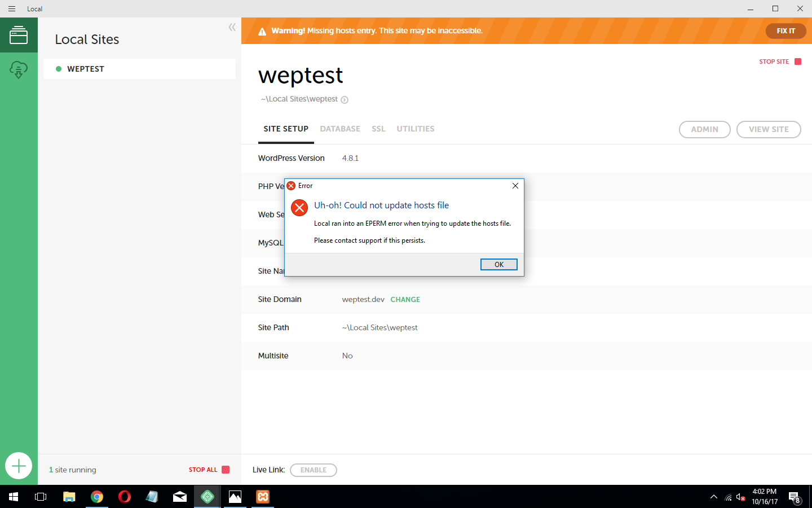Enable the Live Link
Image resolution: width=812 pixels, height=508 pixels.
314,470
